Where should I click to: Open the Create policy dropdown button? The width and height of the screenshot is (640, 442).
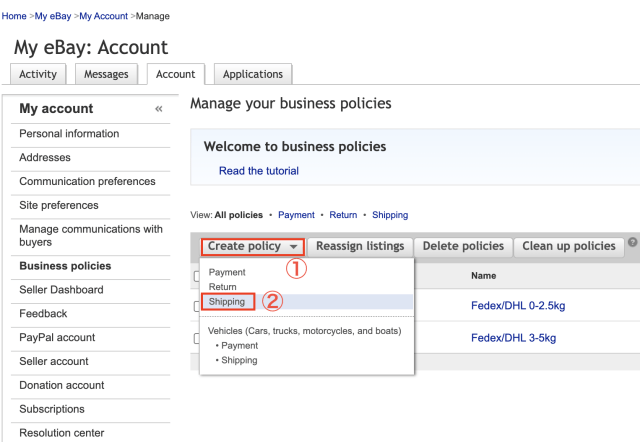(252, 246)
